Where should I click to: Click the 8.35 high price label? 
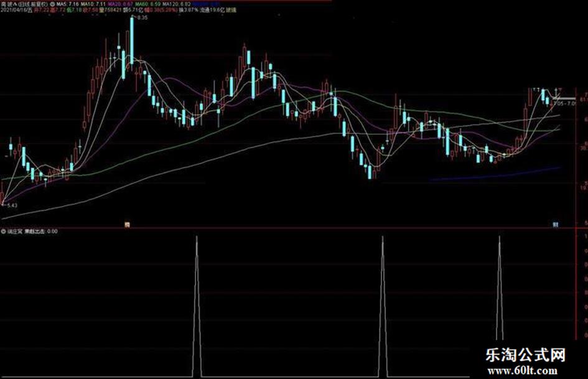[x=142, y=17]
